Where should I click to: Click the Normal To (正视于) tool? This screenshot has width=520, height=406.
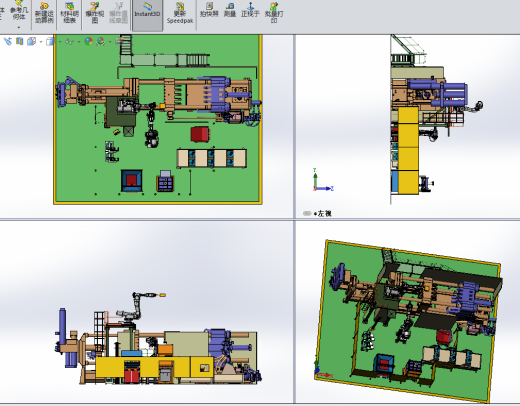(x=250, y=10)
